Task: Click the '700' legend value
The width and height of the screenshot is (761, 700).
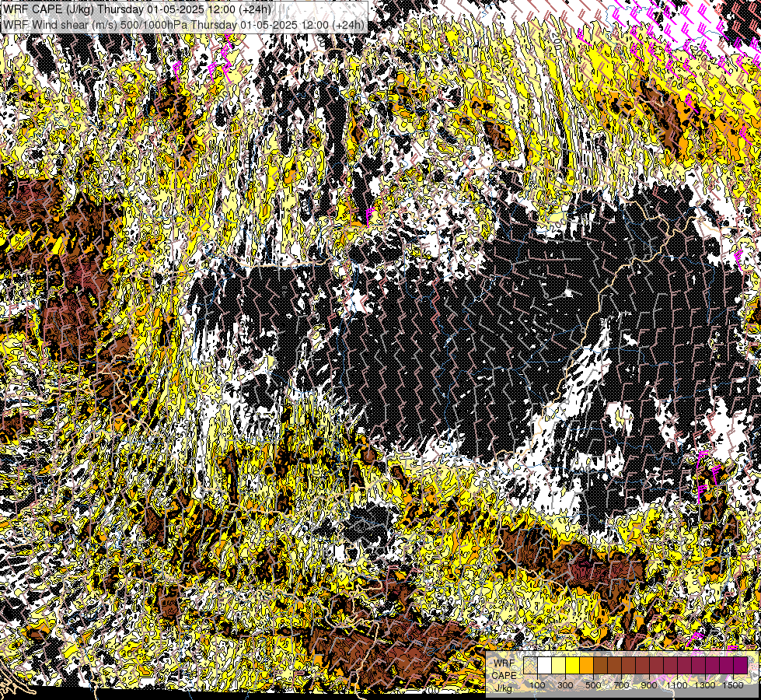Action: pyautogui.click(x=621, y=685)
